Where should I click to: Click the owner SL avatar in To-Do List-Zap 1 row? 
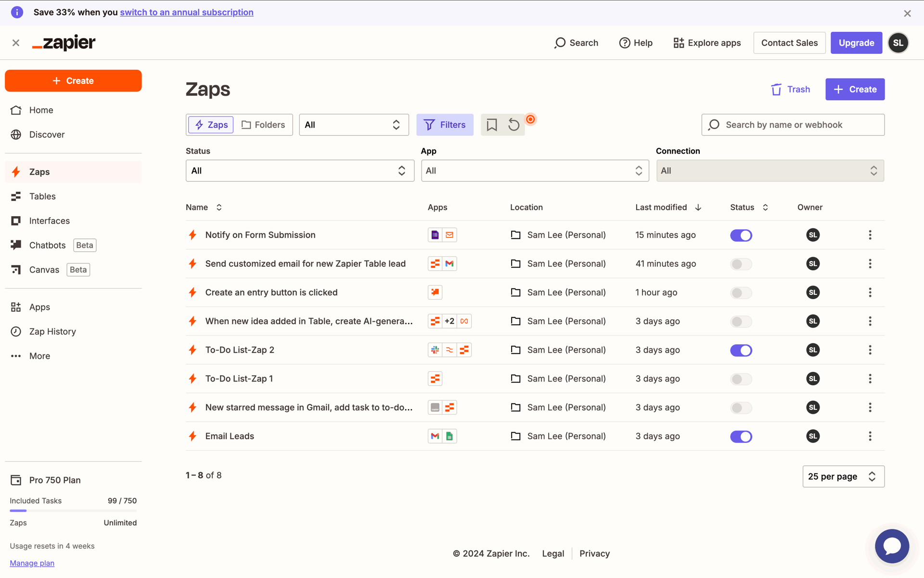(813, 379)
